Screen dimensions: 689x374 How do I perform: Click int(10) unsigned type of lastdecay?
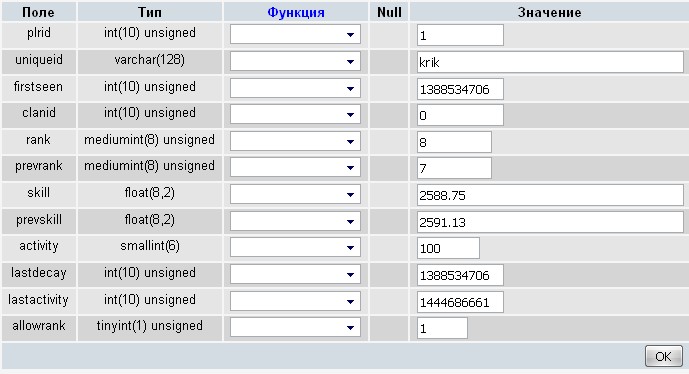[x=149, y=273]
